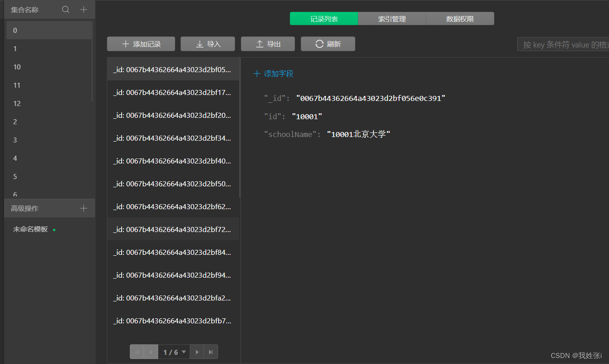609x364 pixels.
Task: Click the "schoolName" field key
Action: coord(290,135)
